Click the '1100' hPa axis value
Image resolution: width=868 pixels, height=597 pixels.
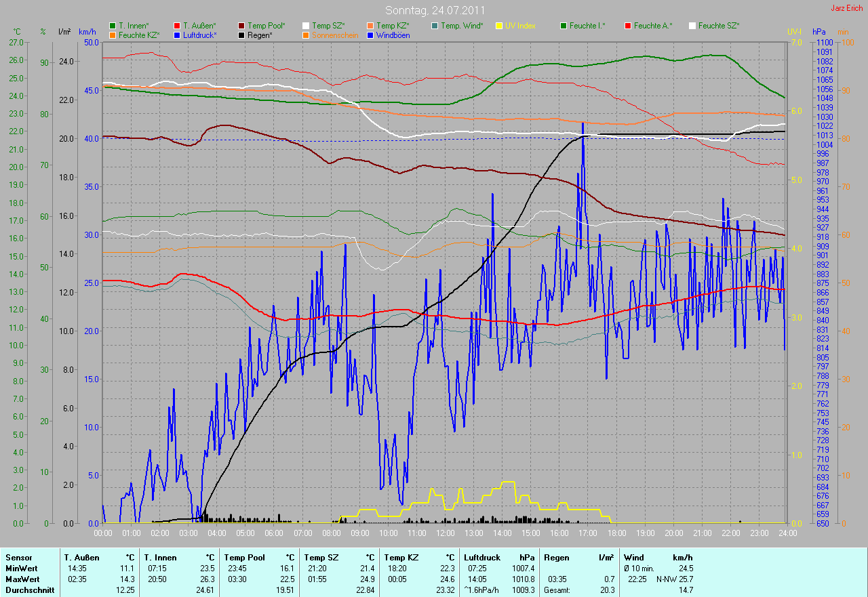click(x=824, y=42)
